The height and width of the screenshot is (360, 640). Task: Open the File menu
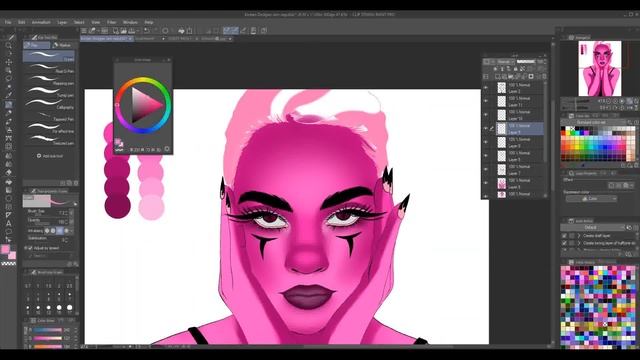[x=8, y=22]
